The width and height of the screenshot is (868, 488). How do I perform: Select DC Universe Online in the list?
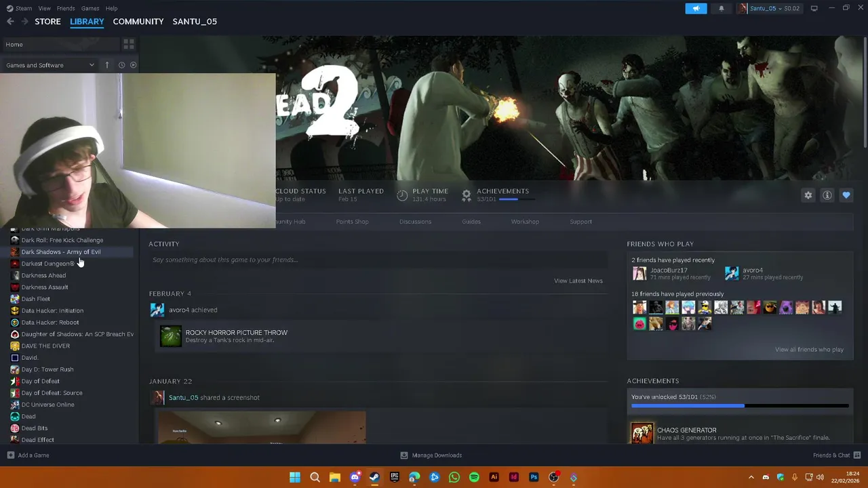(x=47, y=405)
